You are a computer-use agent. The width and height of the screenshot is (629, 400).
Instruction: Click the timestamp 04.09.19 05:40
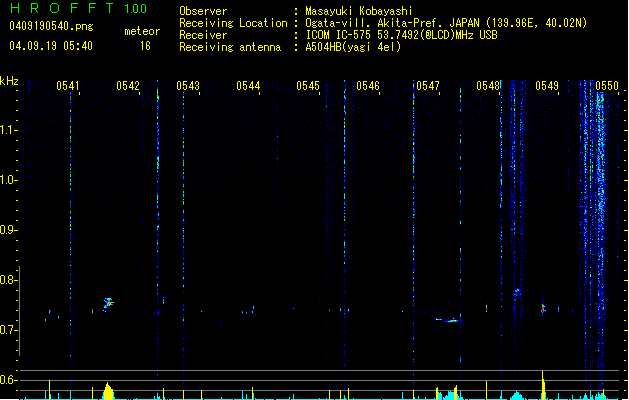coord(51,46)
